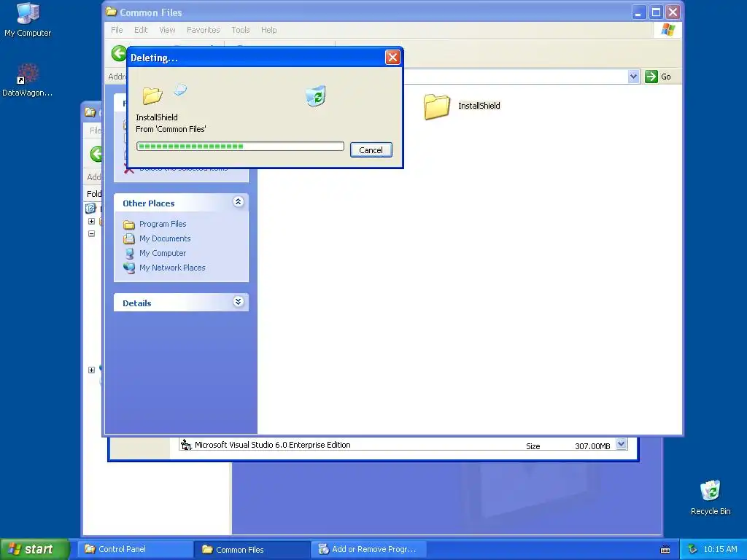Screen dimensions: 747x560
Task: Switch to Common Files taskbar button
Action: 252,550
